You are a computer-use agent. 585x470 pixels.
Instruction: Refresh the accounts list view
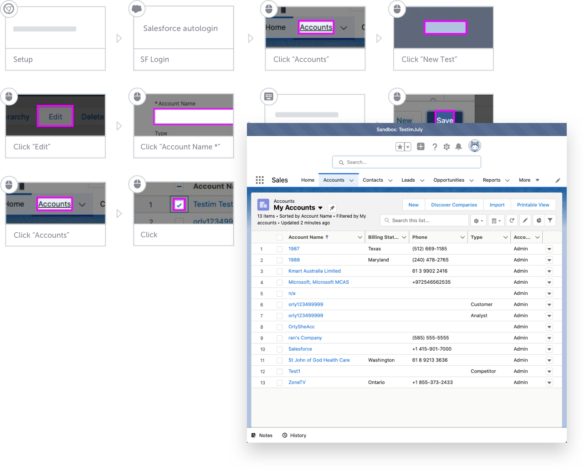click(x=512, y=220)
